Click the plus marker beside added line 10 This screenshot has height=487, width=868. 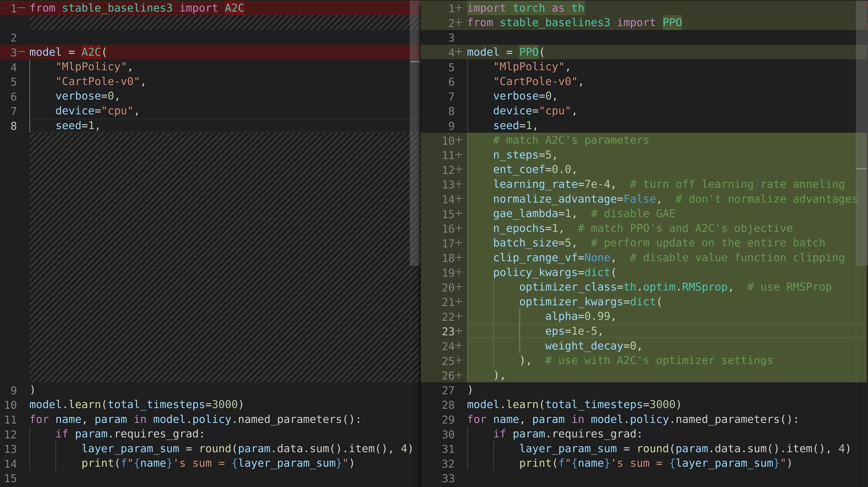pyautogui.click(x=458, y=140)
